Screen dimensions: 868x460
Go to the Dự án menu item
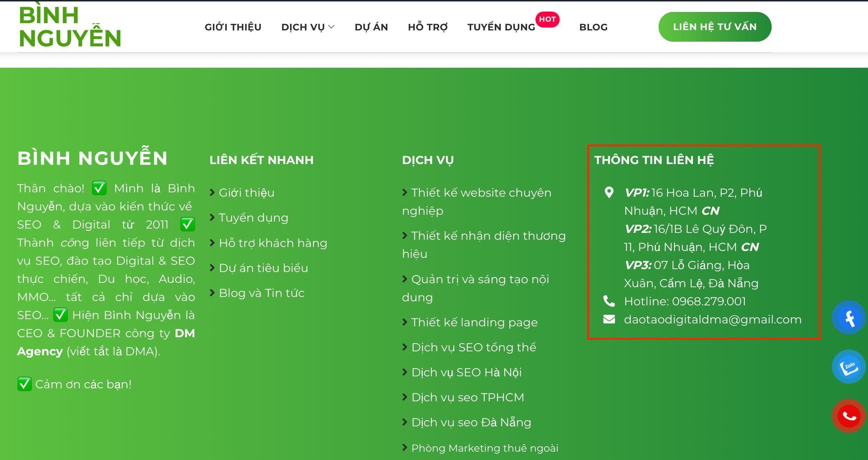371,27
